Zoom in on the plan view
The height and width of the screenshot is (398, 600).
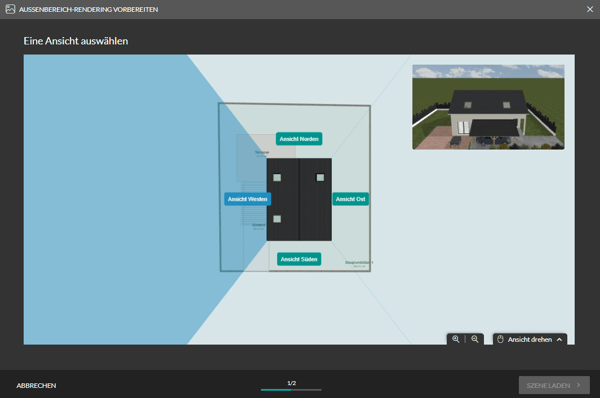coord(456,339)
